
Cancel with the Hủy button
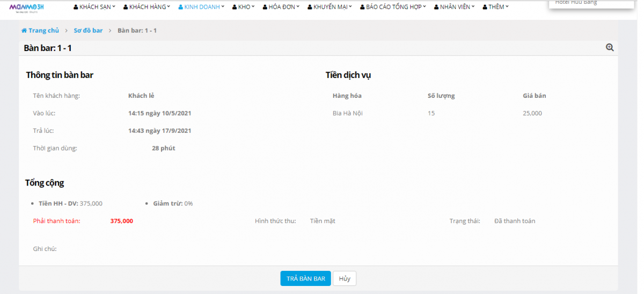tap(345, 278)
